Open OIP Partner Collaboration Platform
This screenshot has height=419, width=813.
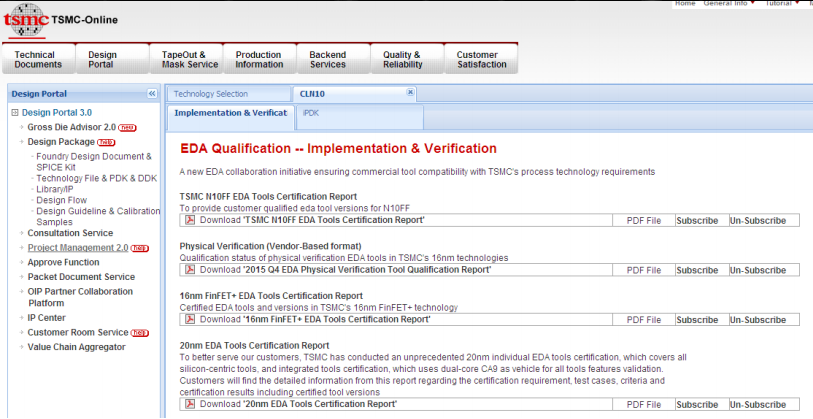80,297
